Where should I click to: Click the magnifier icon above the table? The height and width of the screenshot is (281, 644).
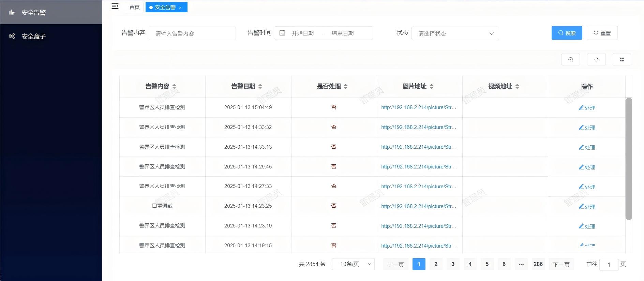570,59
